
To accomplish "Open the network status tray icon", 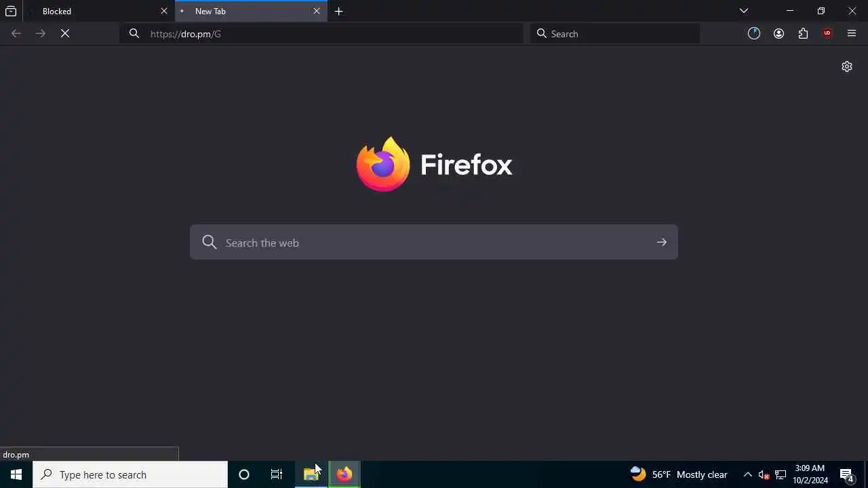I will point(781,474).
